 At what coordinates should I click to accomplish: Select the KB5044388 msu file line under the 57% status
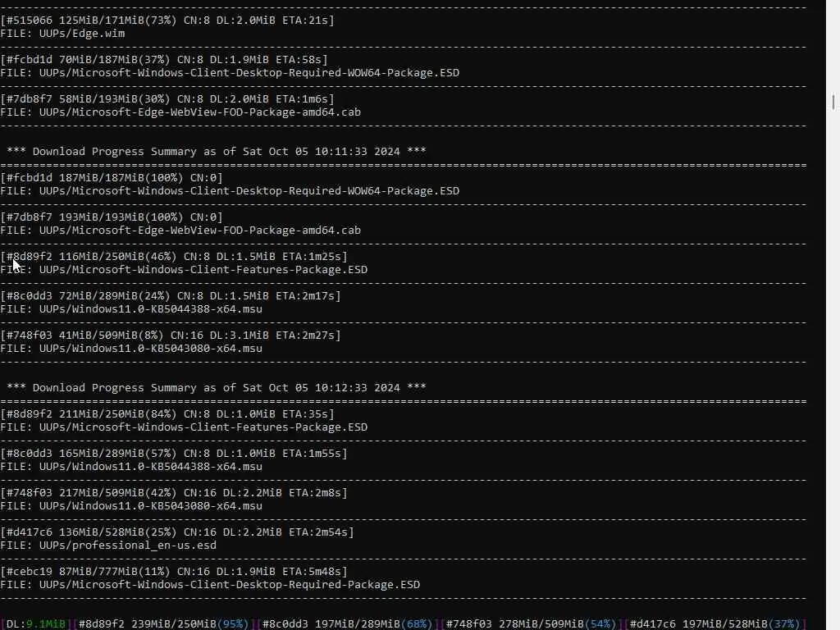(x=131, y=467)
